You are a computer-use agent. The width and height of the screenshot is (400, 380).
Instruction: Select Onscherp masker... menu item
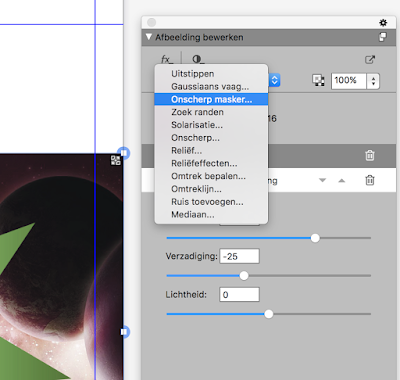click(211, 99)
